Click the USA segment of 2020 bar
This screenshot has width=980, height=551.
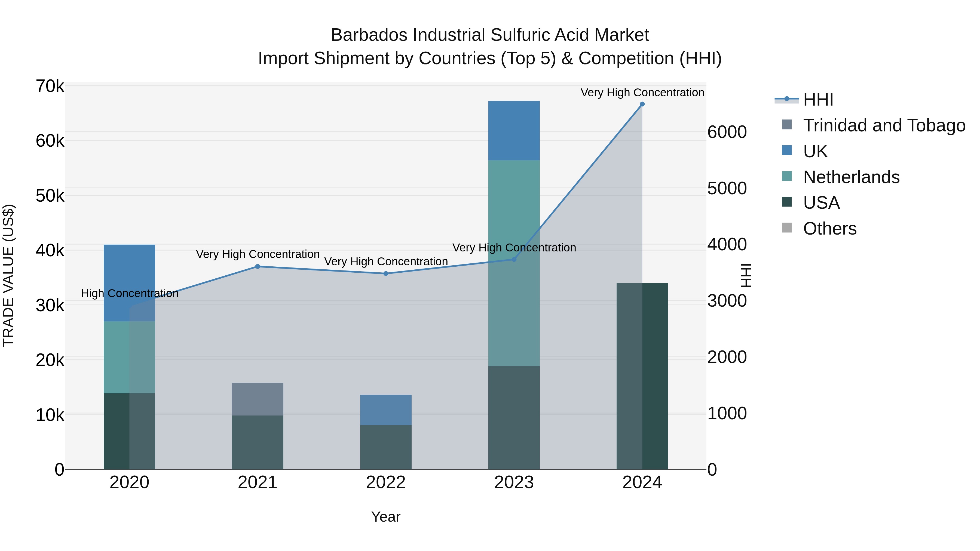point(129,431)
